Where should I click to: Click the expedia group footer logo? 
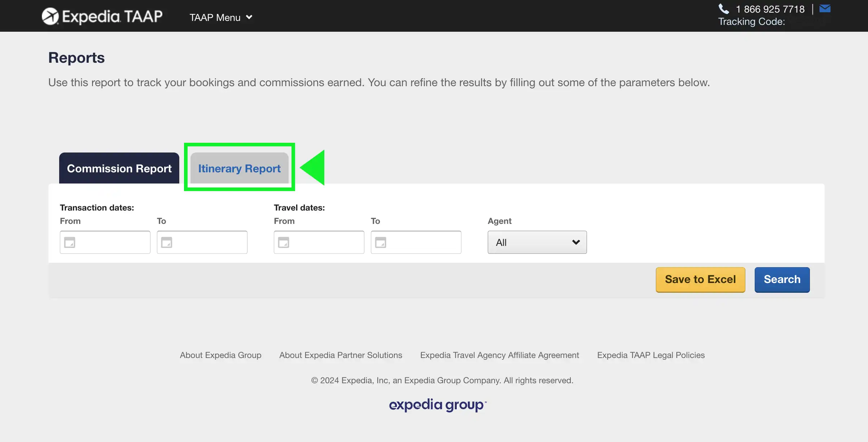438,405
